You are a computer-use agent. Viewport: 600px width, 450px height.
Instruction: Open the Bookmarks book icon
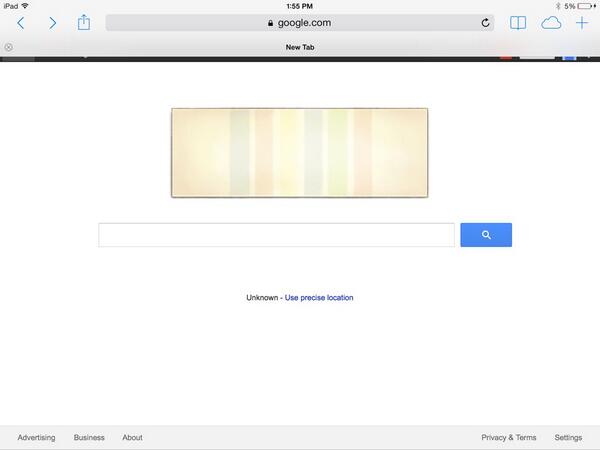tap(518, 23)
